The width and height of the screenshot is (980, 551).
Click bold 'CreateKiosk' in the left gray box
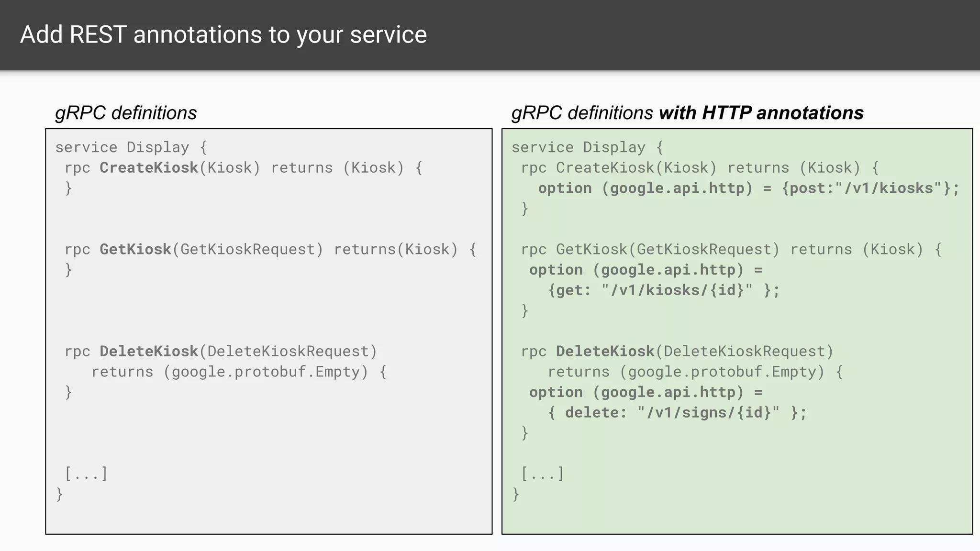(x=149, y=168)
